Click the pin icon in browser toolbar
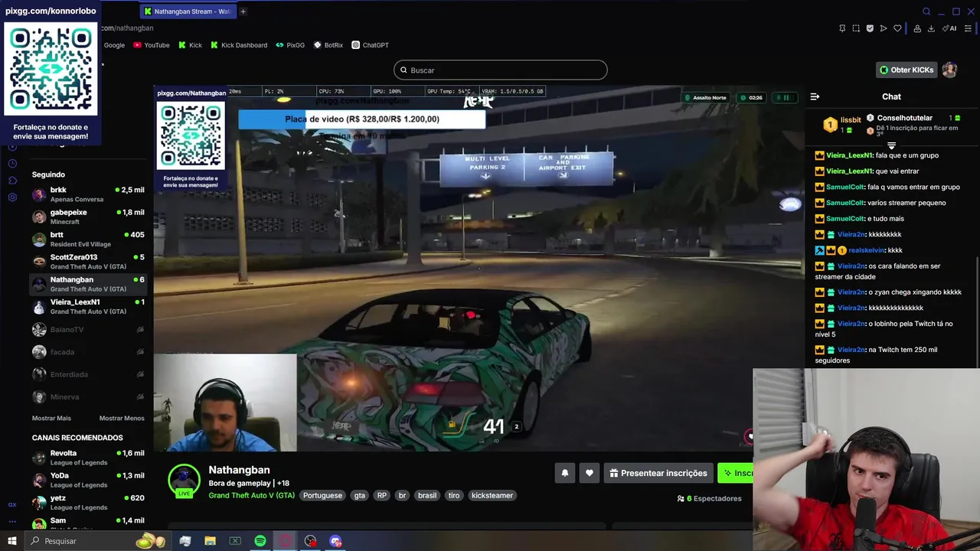 click(x=842, y=28)
